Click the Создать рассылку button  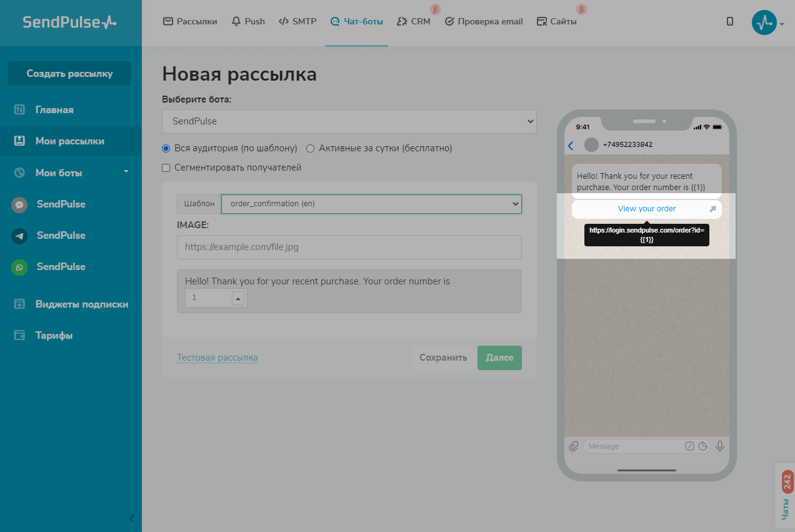tap(69, 73)
